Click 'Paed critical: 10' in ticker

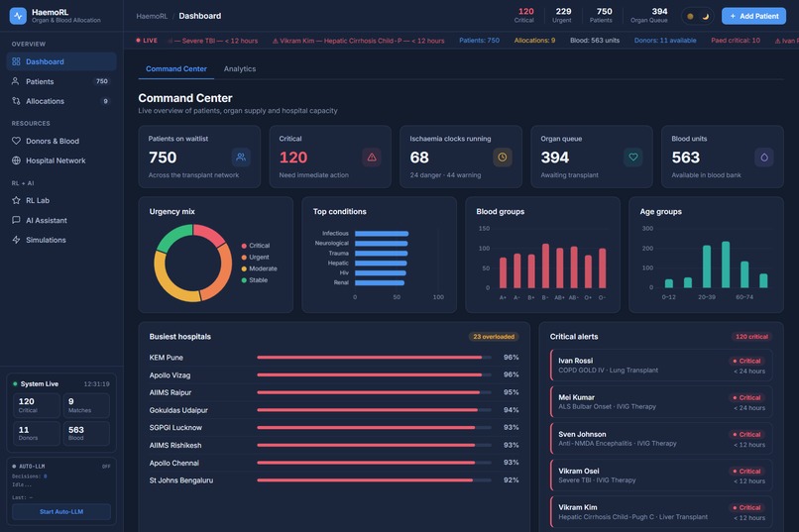point(736,41)
